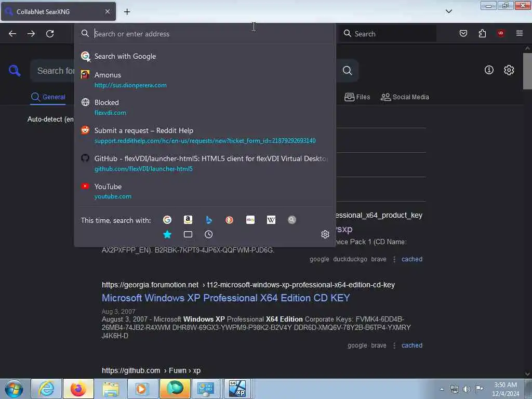Reload the current page

pos(50,34)
